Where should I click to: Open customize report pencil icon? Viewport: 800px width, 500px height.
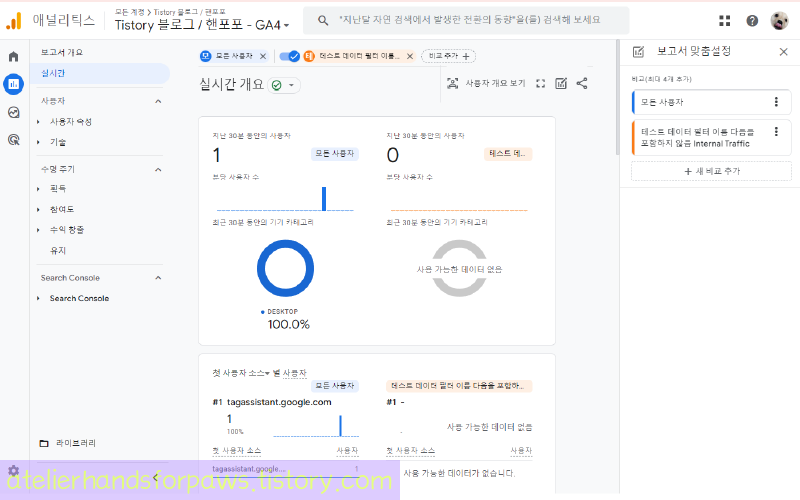561,83
